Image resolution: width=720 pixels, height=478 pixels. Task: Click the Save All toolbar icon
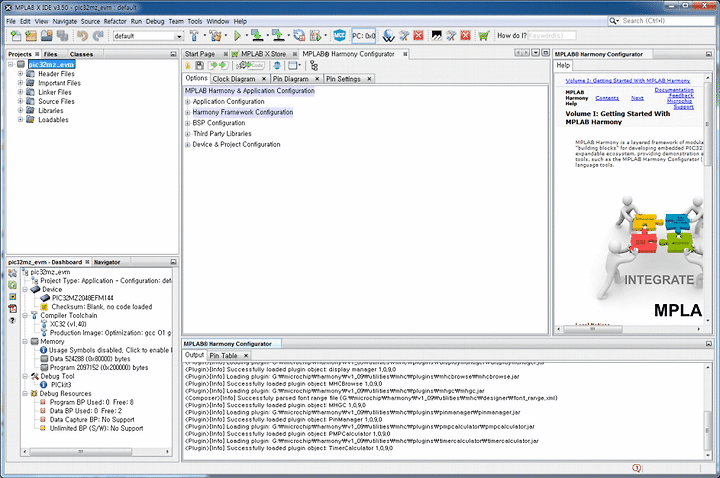pyautogui.click(x=62, y=35)
